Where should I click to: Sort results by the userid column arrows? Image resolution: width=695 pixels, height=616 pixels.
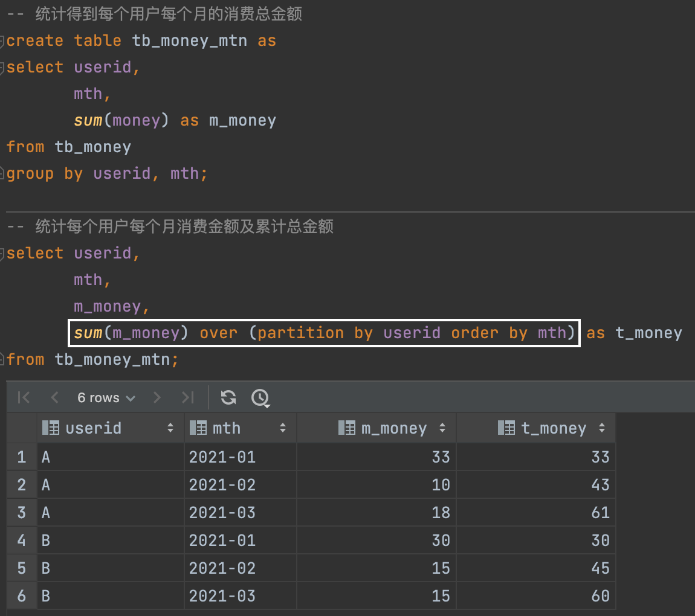170,428
